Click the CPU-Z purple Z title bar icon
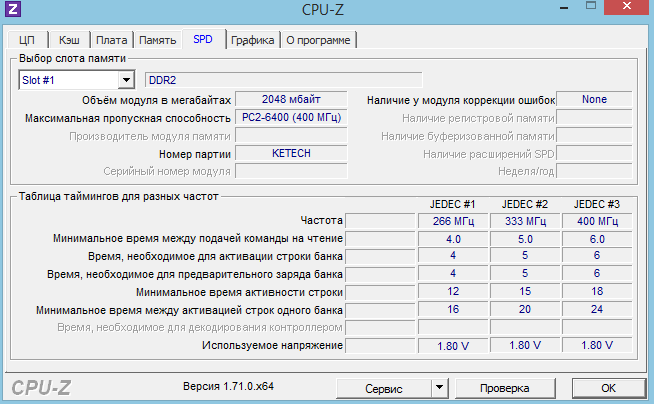This screenshot has height=404, width=654. point(13,9)
